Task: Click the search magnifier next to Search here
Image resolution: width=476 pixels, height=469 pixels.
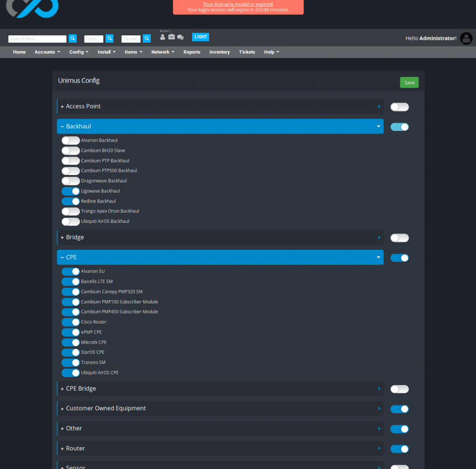Action: [73, 38]
